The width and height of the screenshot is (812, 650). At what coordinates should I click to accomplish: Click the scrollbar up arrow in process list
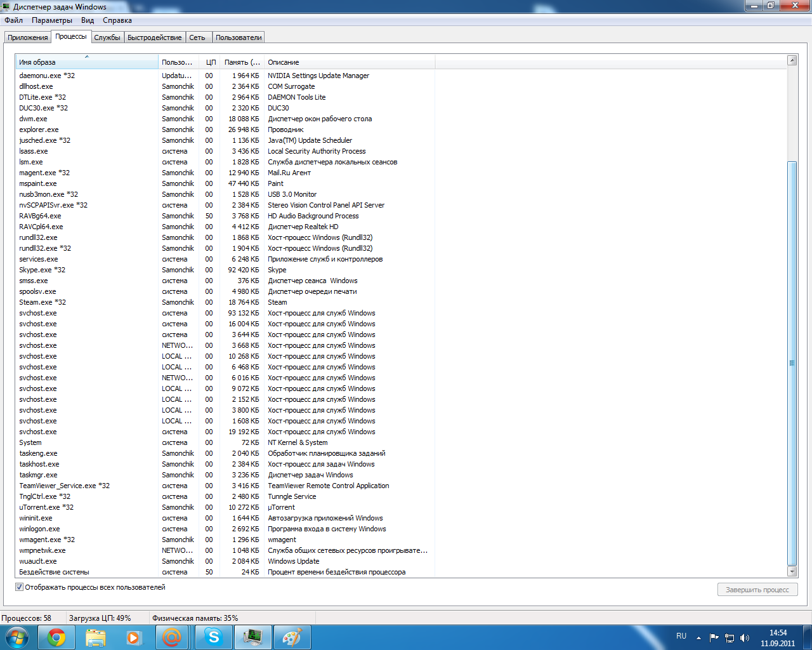pyautogui.click(x=792, y=60)
